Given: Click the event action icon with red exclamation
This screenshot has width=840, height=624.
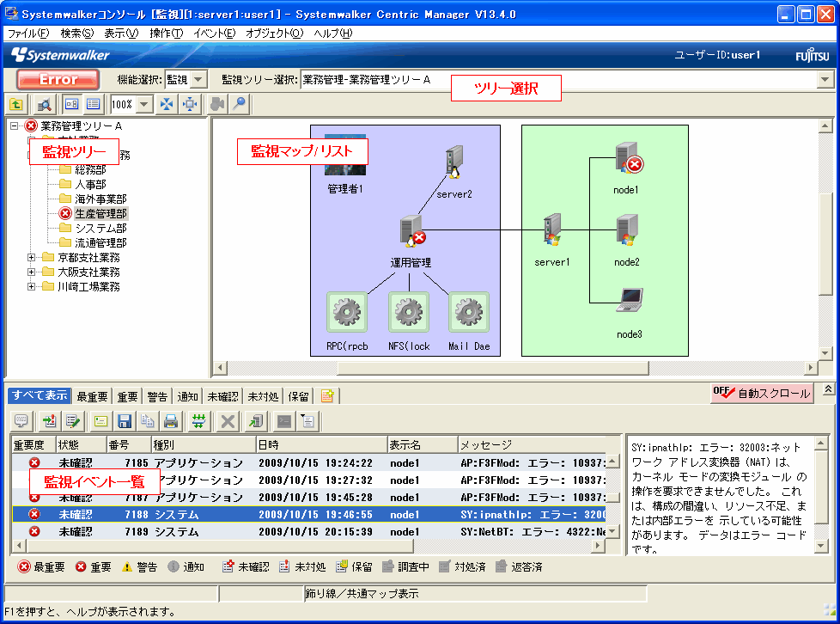Looking at the screenshot, I should coord(50,421).
